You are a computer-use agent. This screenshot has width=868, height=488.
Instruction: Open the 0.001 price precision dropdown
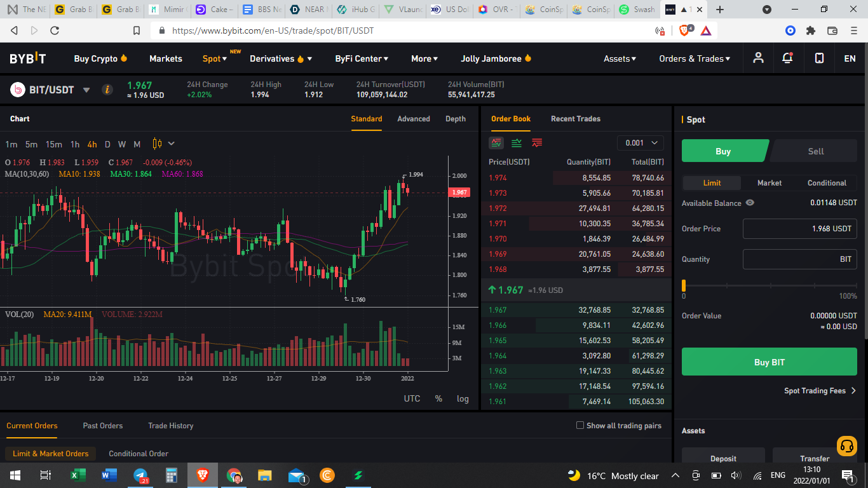pyautogui.click(x=641, y=143)
